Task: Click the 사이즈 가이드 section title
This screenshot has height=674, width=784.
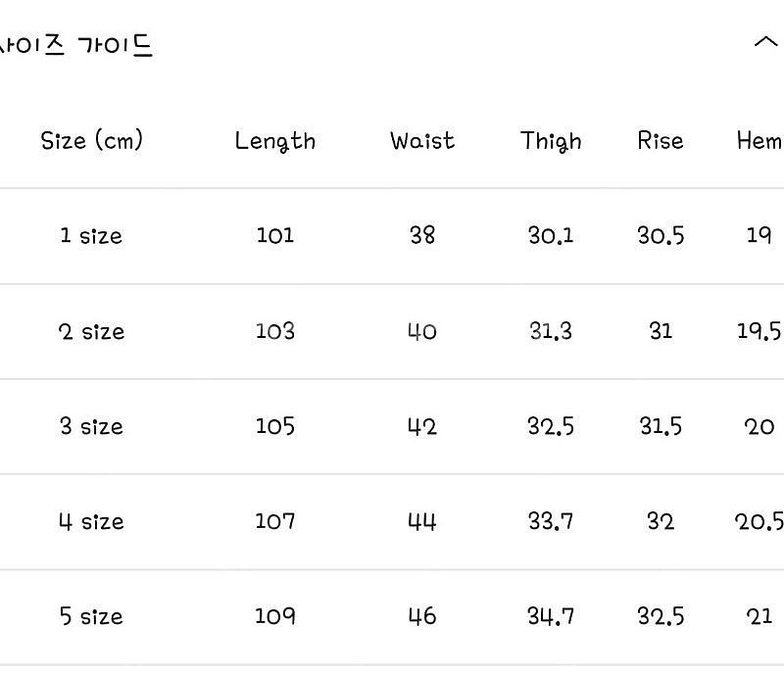Action: [75, 45]
